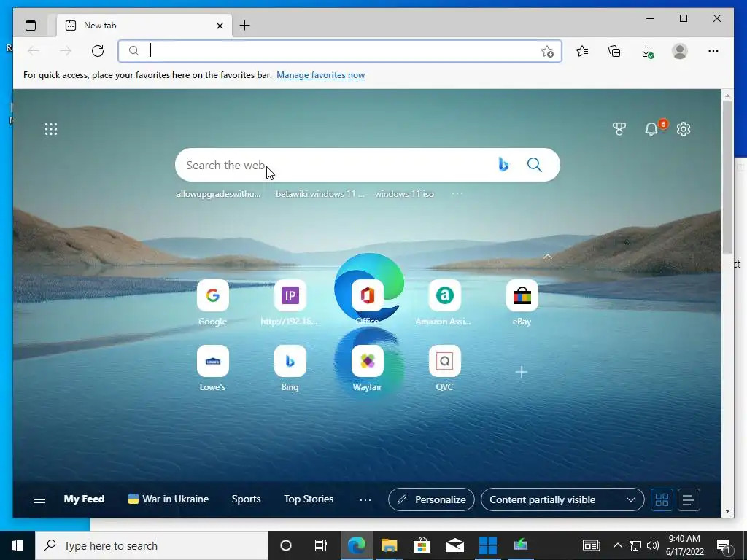The height and width of the screenshot is (560, 747).
Task: Add this page to favorites star
Action: pos(547,51)
